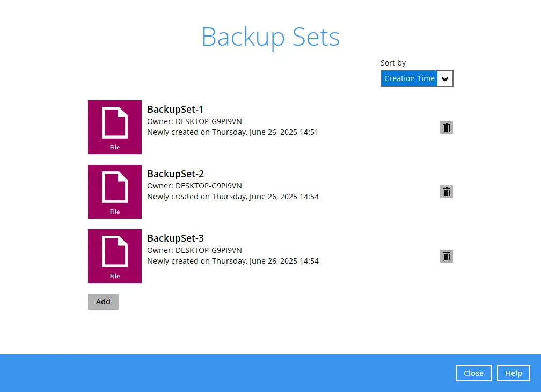Click the Sort by label
Viewport: 541px width, 392px height.
pyautogui.click(x=393, y=63)
